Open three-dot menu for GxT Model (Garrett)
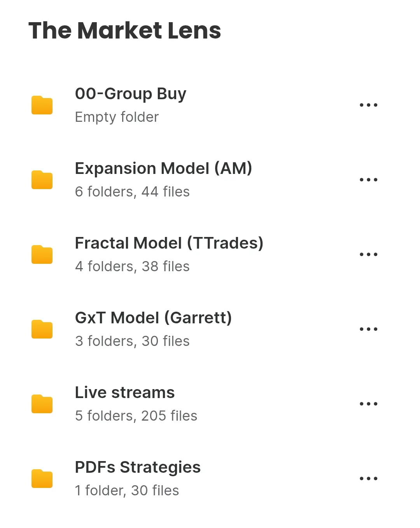 coord(369,329)
